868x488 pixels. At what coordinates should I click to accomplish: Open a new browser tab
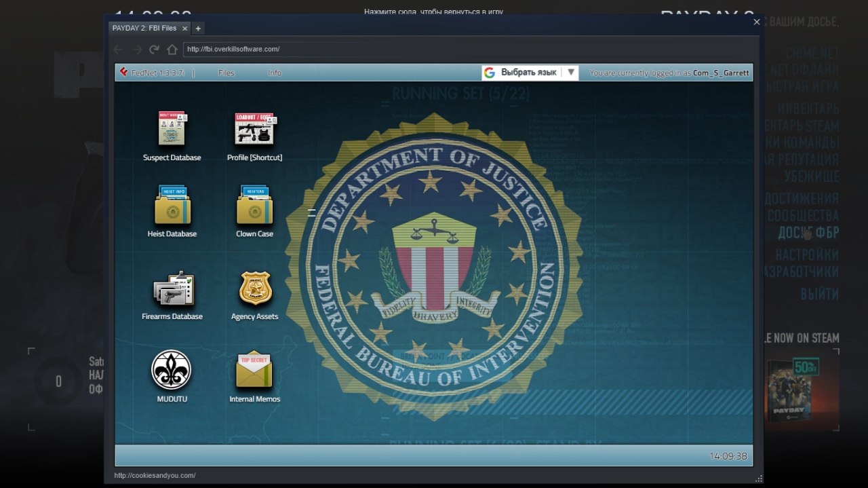(x=197, y=29)
